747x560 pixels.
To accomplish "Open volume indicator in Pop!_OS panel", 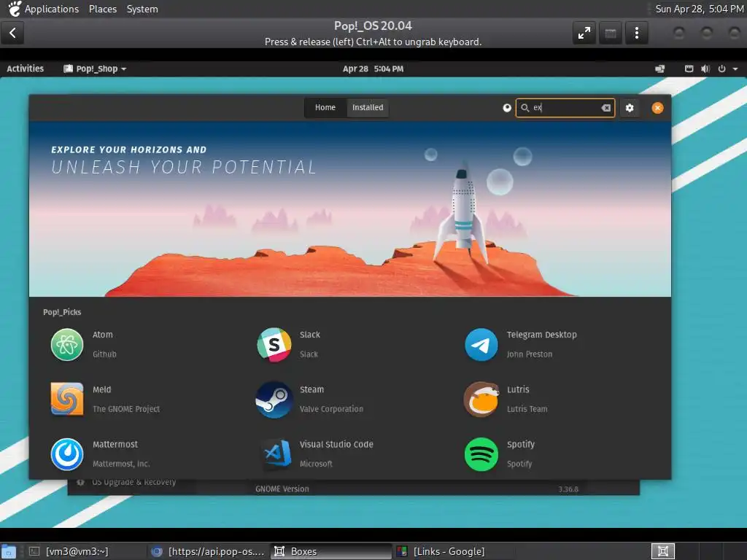I will (705, 69).
